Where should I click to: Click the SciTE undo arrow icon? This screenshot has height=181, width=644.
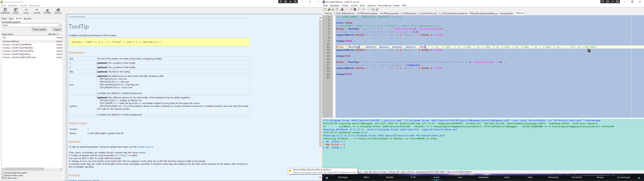364,10
